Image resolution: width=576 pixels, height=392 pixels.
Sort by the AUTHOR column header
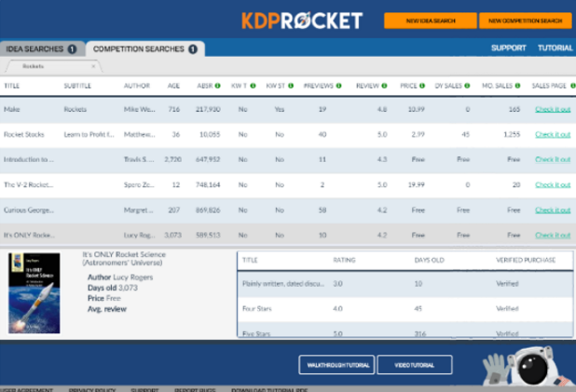coord(137,86)
